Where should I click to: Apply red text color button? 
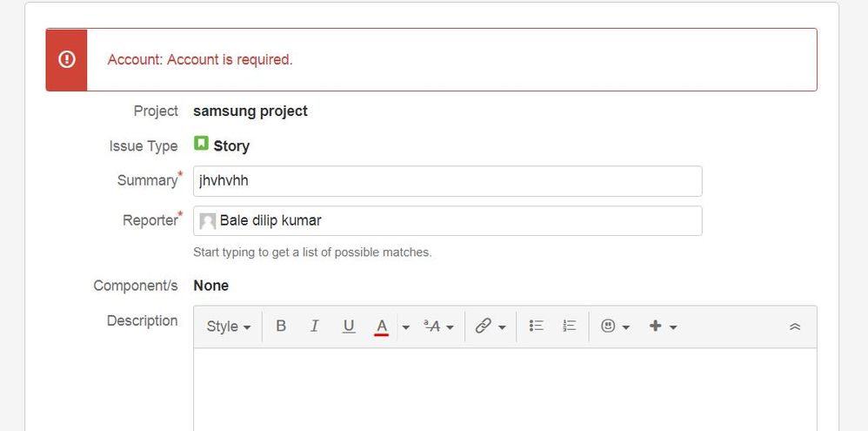pyautogui.click(x=382, y=327)
